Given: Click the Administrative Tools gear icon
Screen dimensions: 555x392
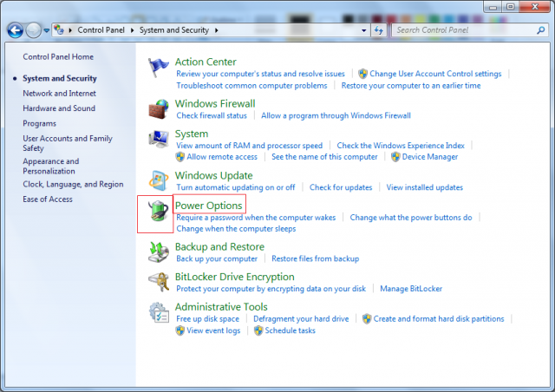Looking at the screenshot, I should point(158,313).
